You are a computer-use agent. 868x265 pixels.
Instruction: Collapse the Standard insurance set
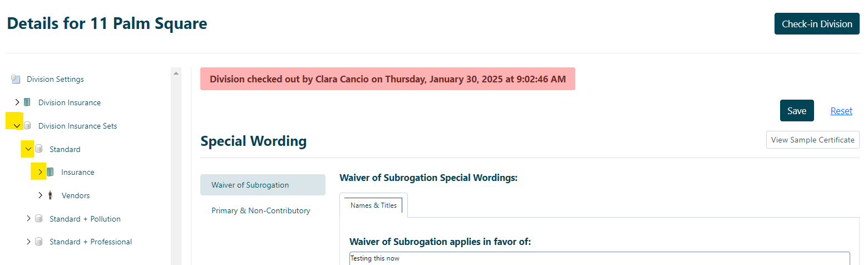[x=28, y=149]
